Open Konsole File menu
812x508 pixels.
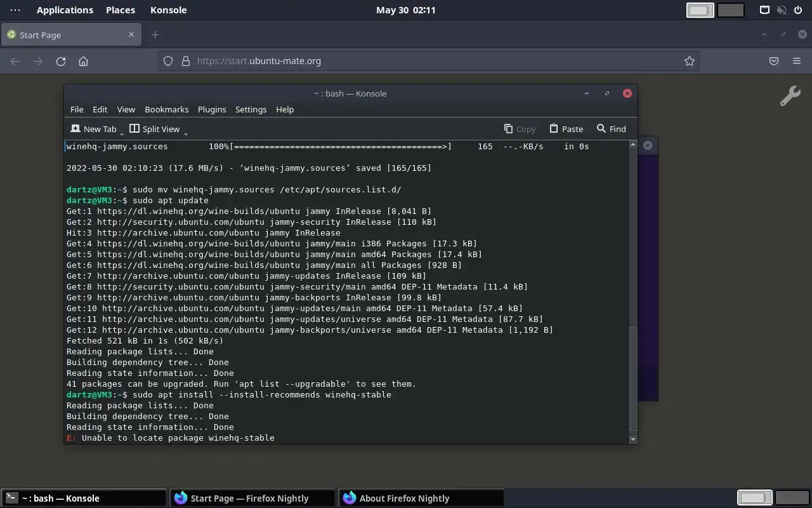77,109
